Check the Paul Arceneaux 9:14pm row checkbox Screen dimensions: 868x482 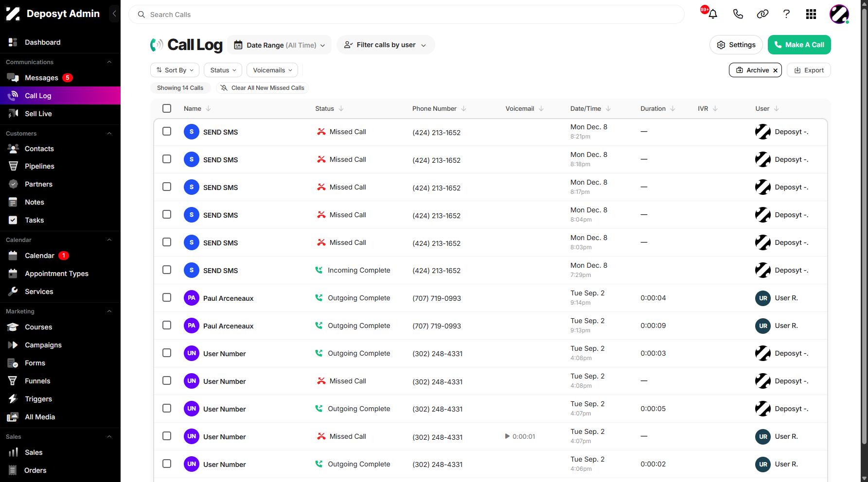pos(167,297)
